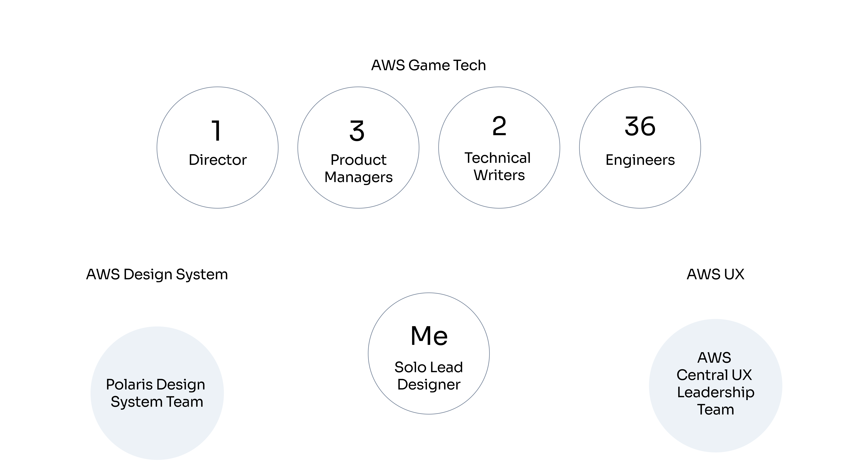Click the 'Solo Lead Designer' label
The width and height of the screenshot is (868, 474).
tap(429, 375)
